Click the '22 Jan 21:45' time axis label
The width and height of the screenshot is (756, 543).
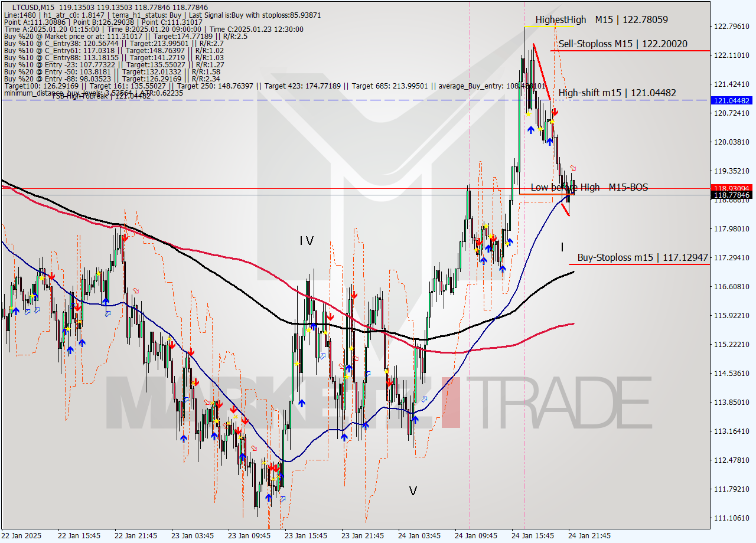(136, 535)
